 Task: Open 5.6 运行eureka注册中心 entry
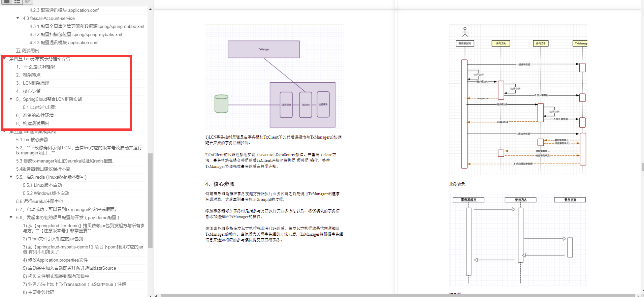tap(40, 201)
